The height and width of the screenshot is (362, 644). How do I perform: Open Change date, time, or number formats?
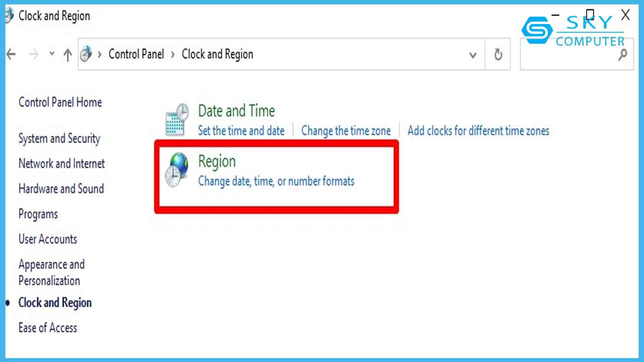276,181
